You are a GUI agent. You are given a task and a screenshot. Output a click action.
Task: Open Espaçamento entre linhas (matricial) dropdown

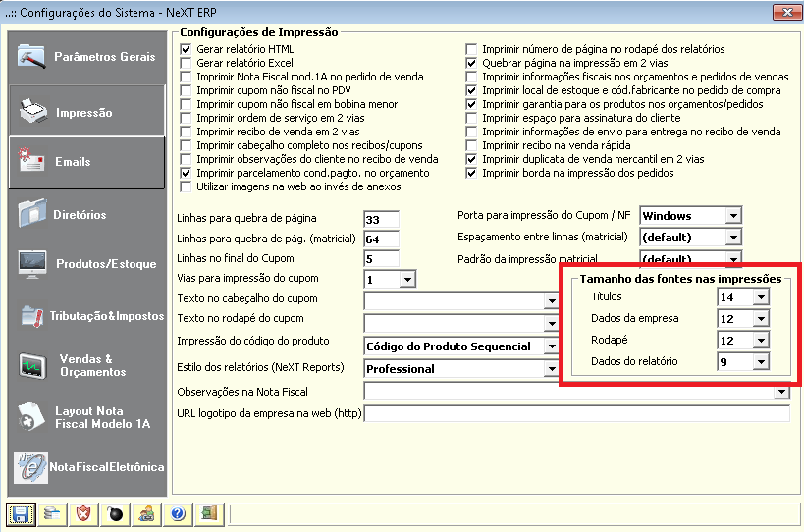[733, 238]
